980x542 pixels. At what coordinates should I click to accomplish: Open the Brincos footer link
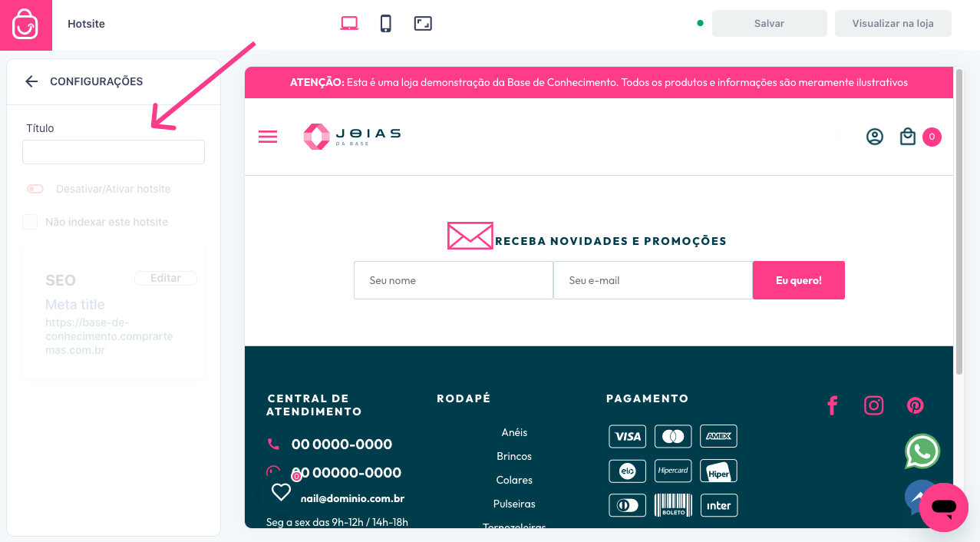click(x=514, y=456)
